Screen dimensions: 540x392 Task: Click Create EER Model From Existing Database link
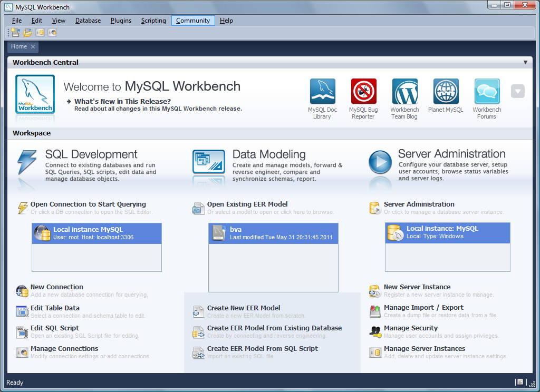tap(274, 328)
